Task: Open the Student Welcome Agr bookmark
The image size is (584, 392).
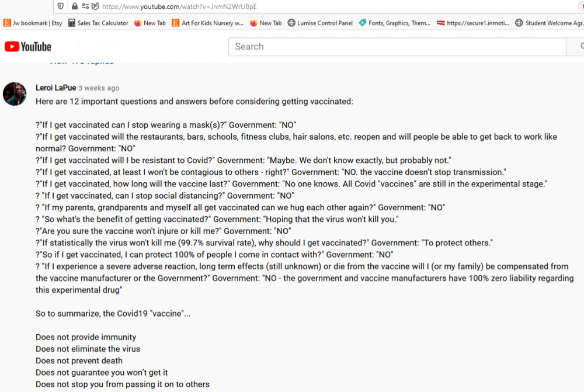Action: (552, 23)
